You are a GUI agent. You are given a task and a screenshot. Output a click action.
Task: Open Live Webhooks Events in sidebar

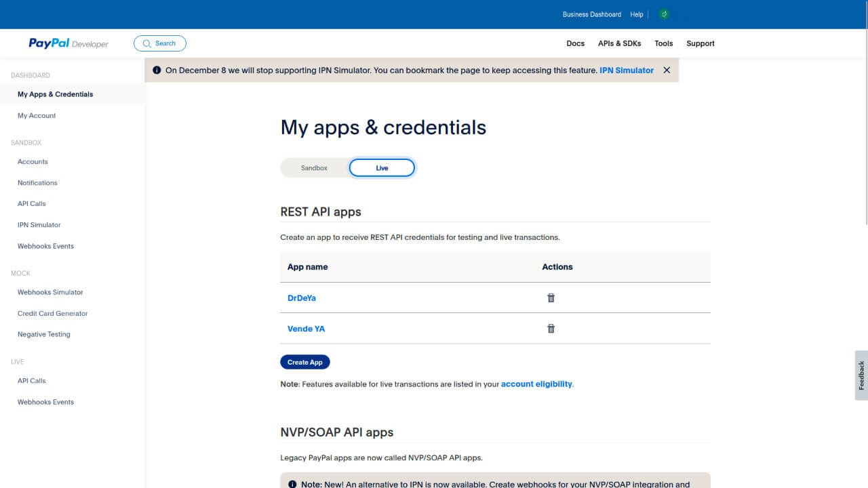[45, 402]
